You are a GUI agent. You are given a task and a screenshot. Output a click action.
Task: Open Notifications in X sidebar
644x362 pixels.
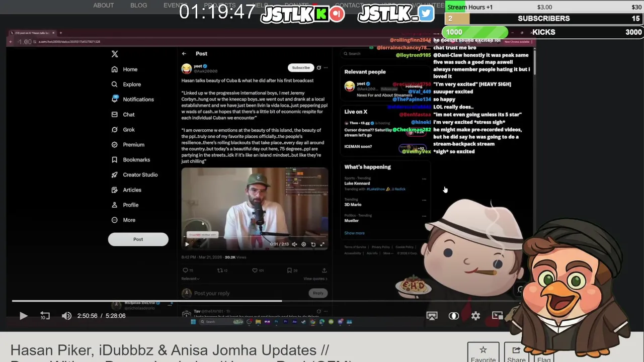pyautogui.click(x=133, y=100)
